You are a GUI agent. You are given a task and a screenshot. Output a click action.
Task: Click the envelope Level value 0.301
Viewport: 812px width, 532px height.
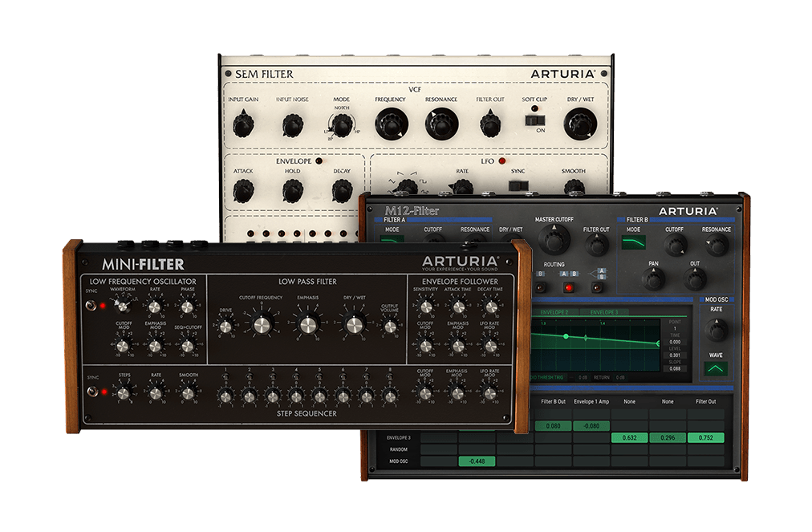675,355
